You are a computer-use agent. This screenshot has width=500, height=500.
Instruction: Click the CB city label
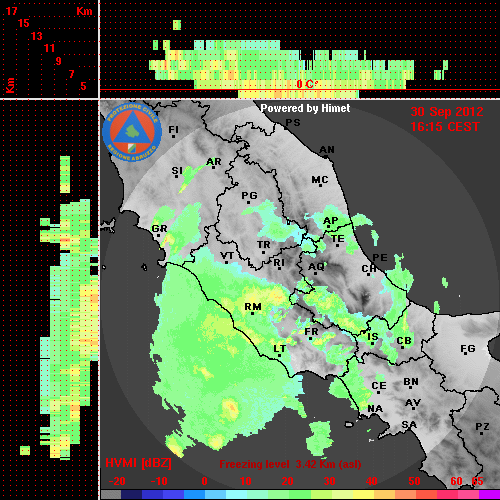tap(404, 341)
